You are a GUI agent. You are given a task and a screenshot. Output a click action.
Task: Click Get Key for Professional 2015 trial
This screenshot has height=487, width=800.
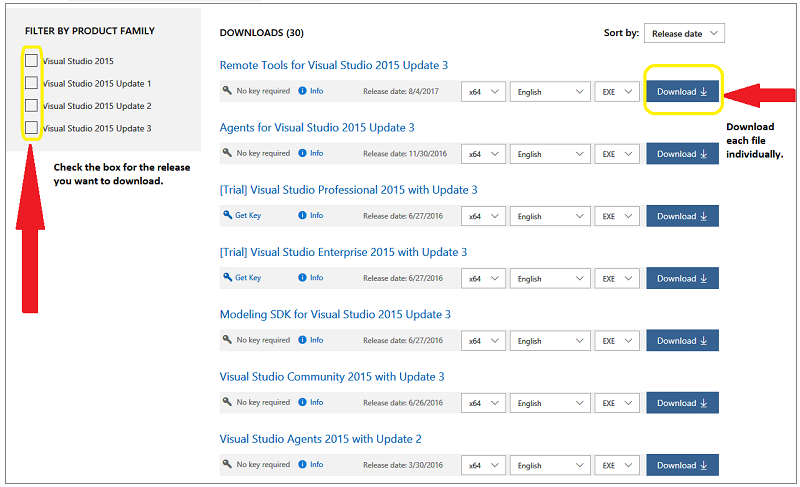click(242, 215)
